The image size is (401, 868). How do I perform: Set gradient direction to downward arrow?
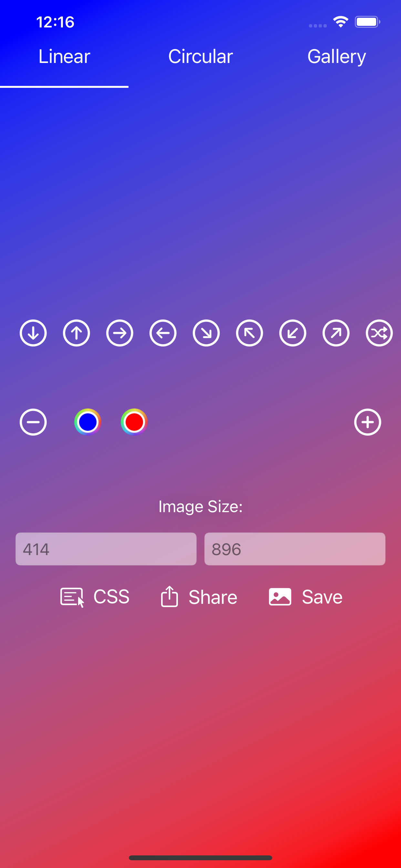(x=33, y=333)
